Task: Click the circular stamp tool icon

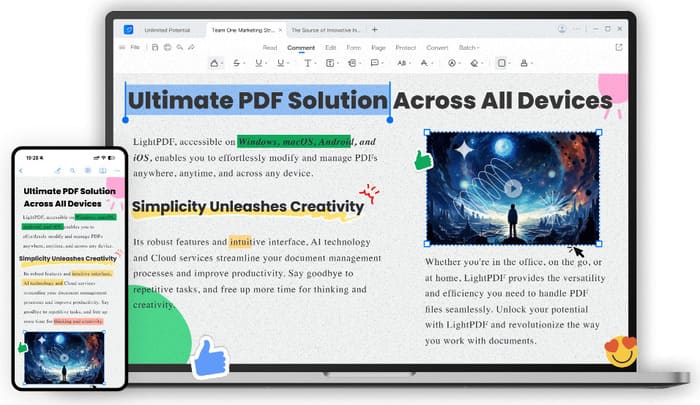Action: (x=452, y=63)
